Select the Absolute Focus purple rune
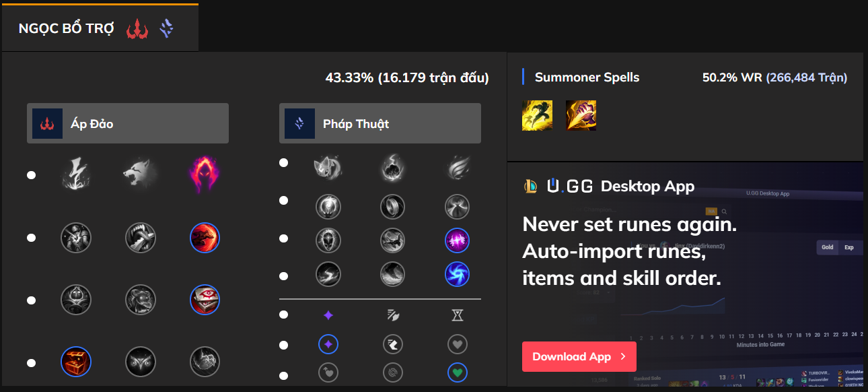 pyautogui.click(x=458, y=240)
